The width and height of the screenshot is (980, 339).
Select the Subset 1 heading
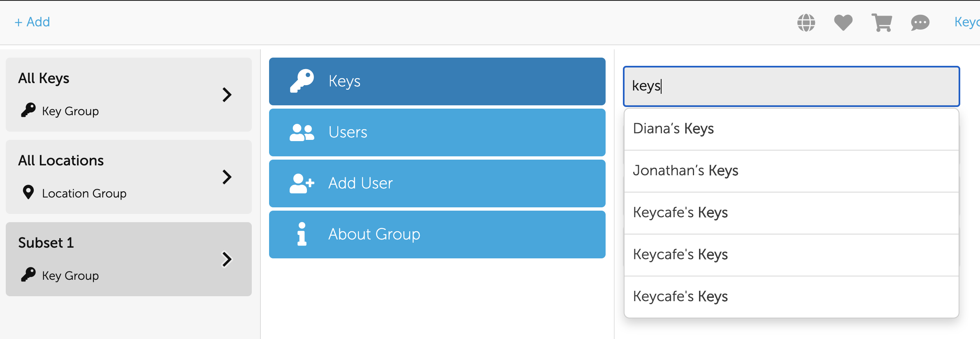(x=46, y=243)
